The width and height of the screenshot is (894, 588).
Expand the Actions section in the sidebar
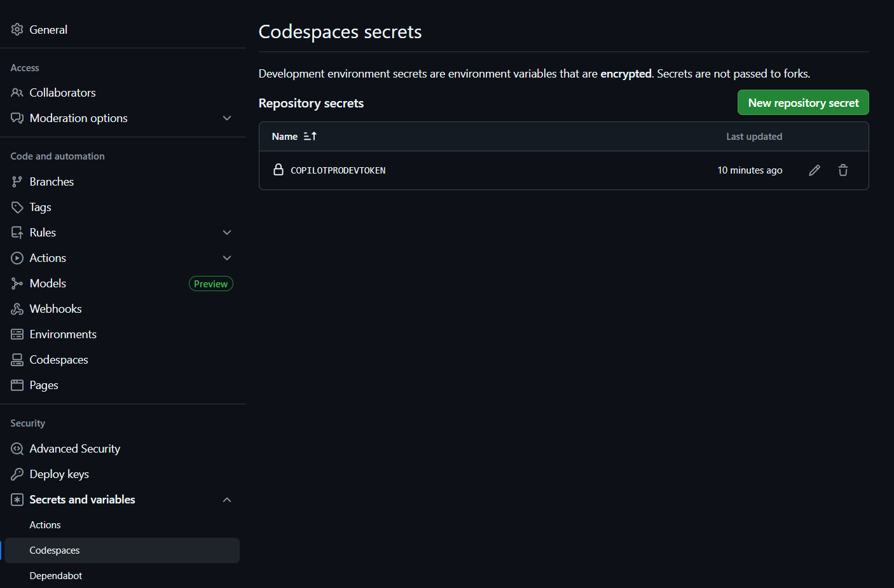[x=227, y=257]
